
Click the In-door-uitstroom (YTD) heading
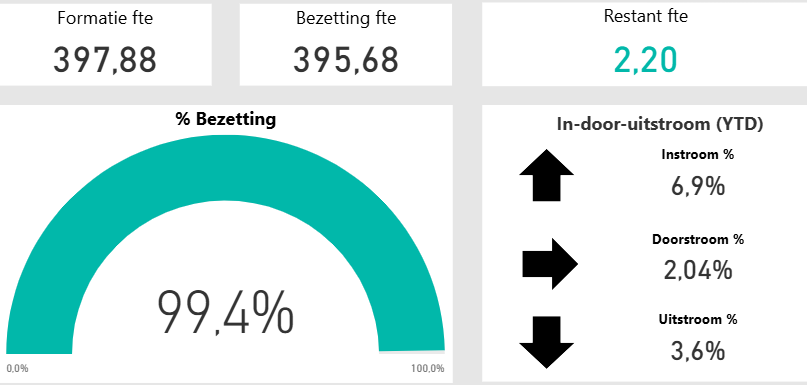pos(660,124)
